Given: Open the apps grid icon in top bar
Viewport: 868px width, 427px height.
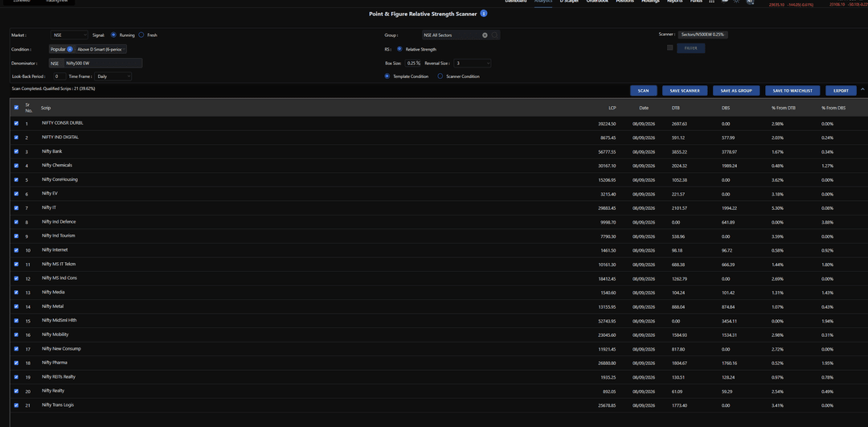Looking at the screenshot, I should (x=711, y=2).
